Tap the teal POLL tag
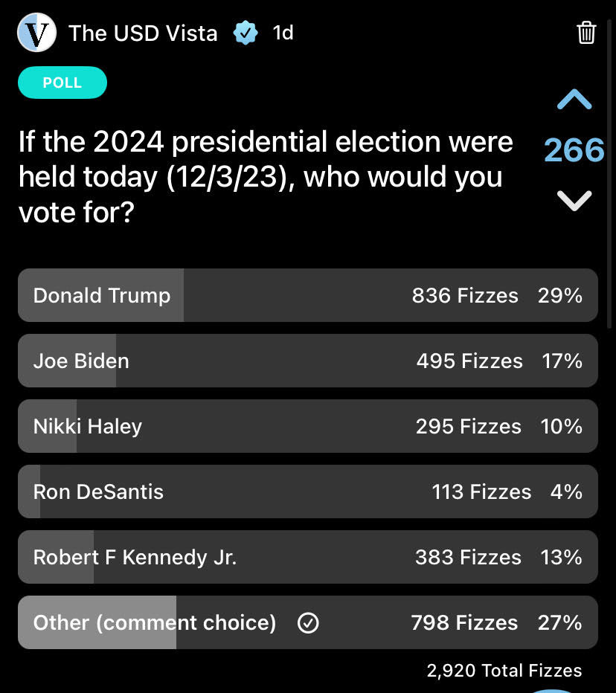 pos(62,83)
